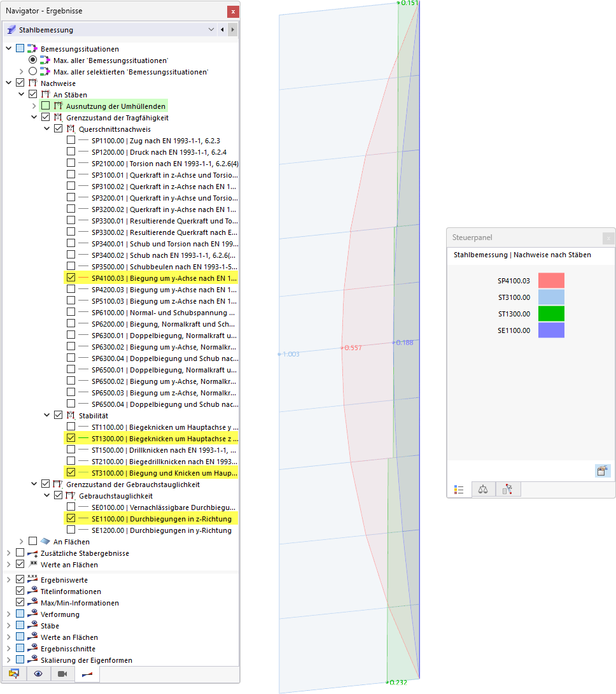Screen dimensions: 616x694
Task: Select row SE1200.00 Durchbiegungen in y-Richtung
Action: coord(162,530)
